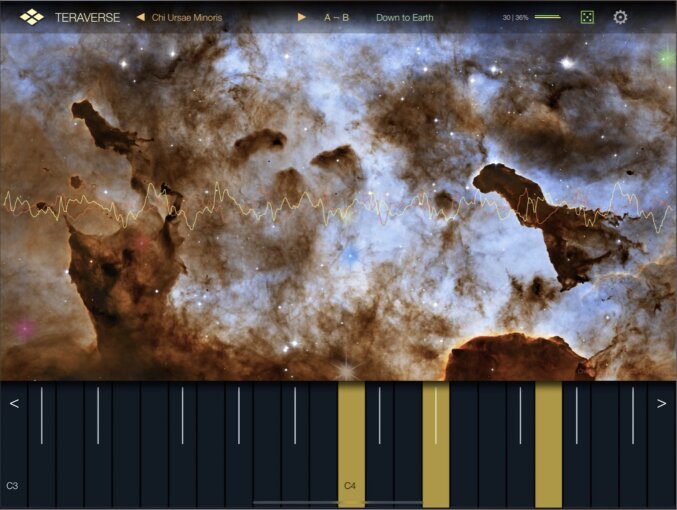The height and width of the screenshot is (510, 677).
Task: Click the dice randomize icon
Action: pyautogui.click(x=587, y=17)
